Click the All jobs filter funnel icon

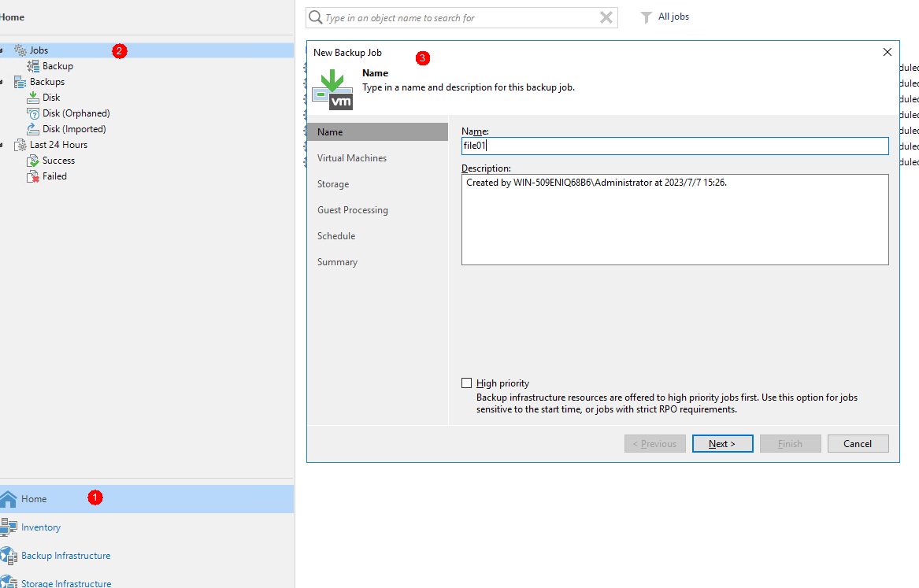tap(646, 17)
